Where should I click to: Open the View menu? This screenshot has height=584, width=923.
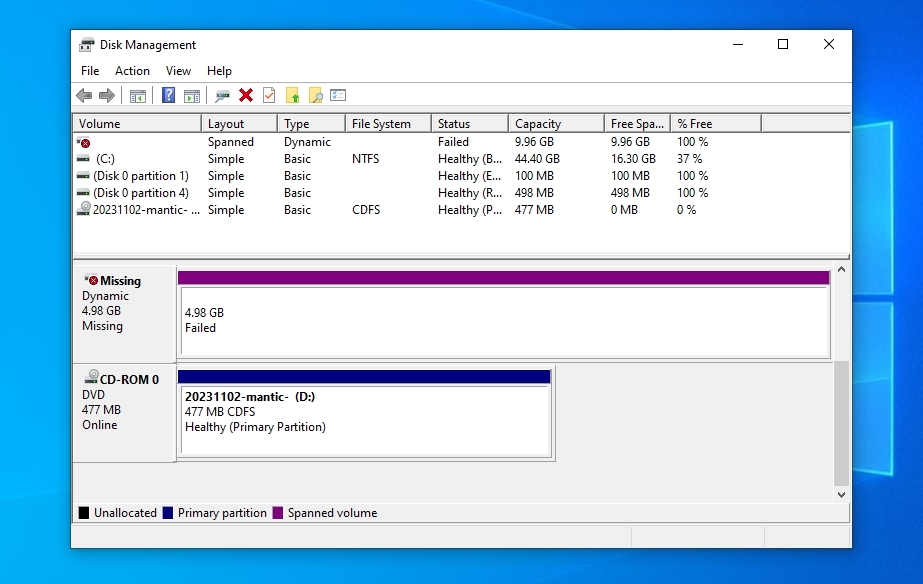click(x=178, y=71)
